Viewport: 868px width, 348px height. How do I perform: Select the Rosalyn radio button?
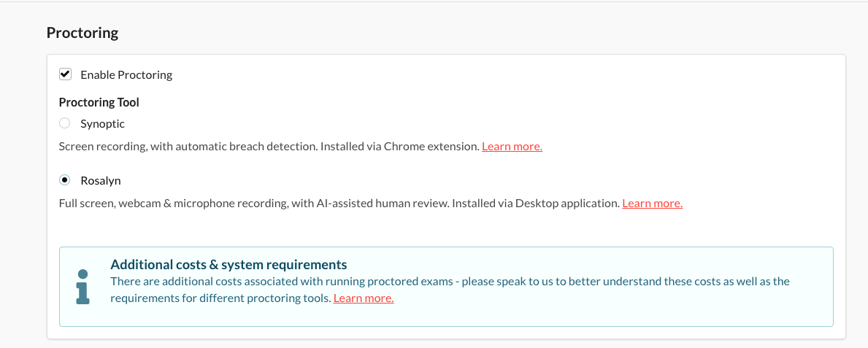pyautogui.click(x=65, y=180)
